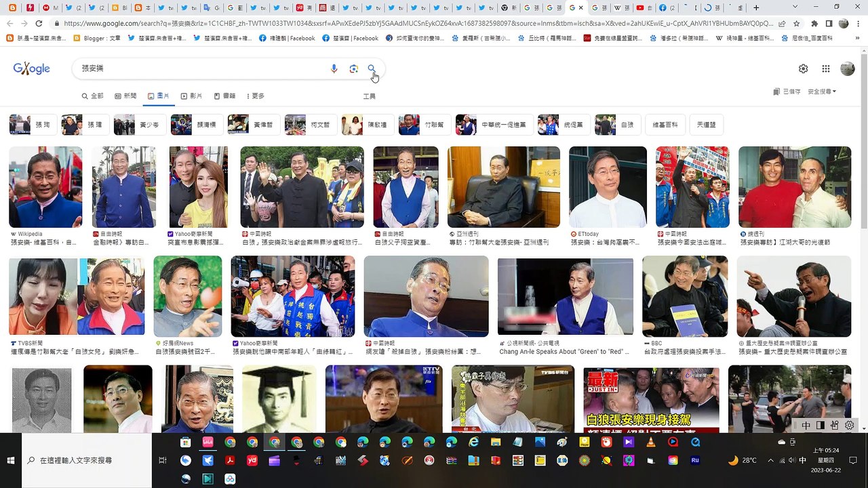Open the weather widget showing 28°C
This screenshot has width=868, height=488.
tap(743, 460)
